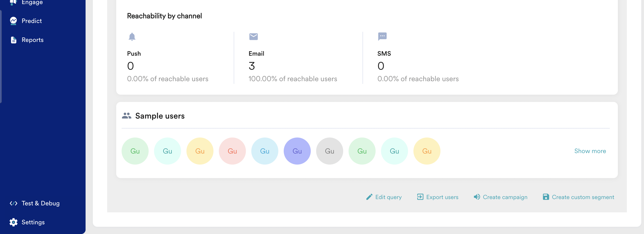Click the Settings gear icon

click(x=14, y=222)
